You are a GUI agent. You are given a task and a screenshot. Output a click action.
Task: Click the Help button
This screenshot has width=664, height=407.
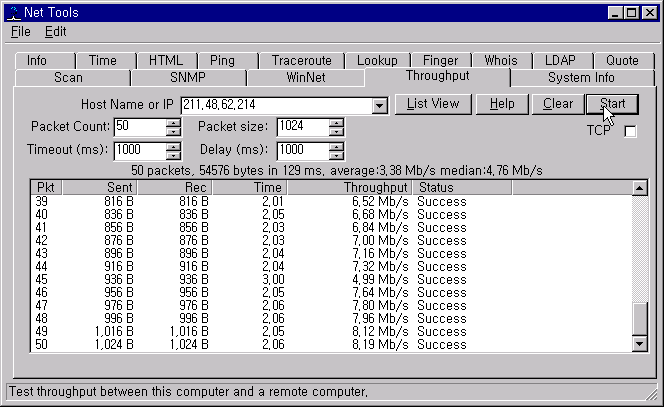pos(502,104)
